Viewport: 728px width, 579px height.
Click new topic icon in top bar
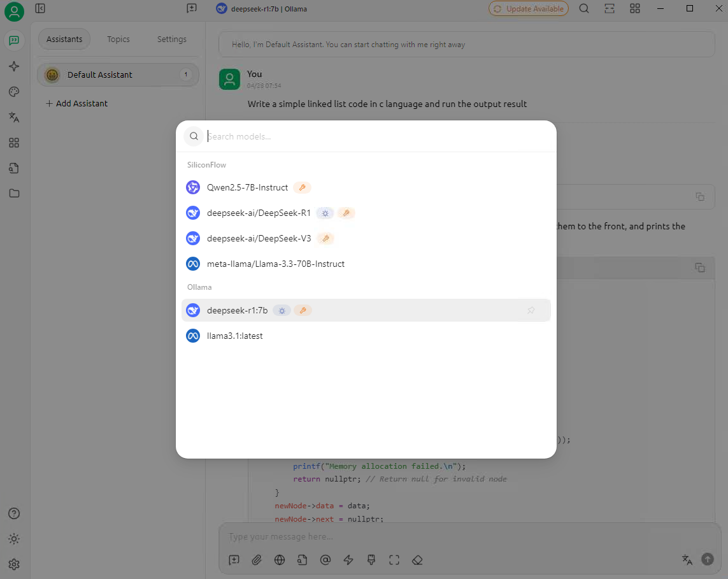pyautogui.click(x=191, y=8)
